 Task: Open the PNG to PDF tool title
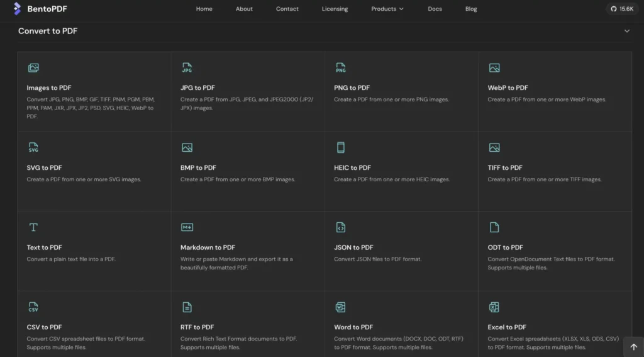coord(352,88)
